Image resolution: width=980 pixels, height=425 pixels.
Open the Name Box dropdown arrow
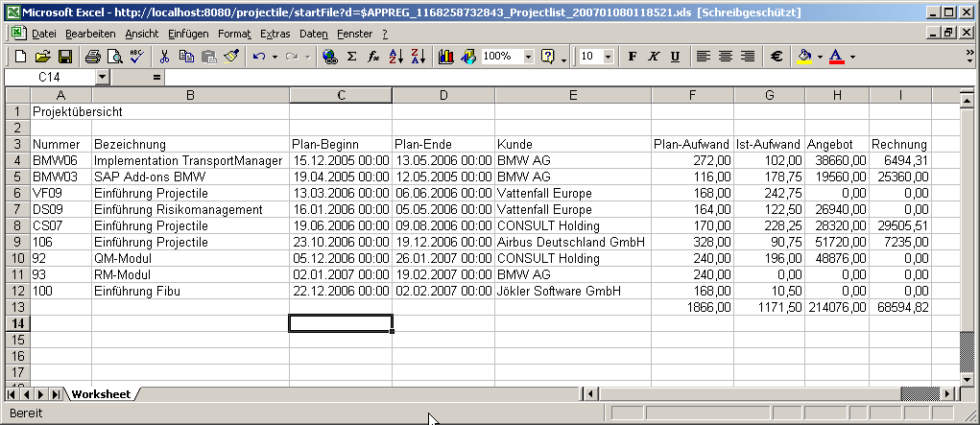(103, 76)
